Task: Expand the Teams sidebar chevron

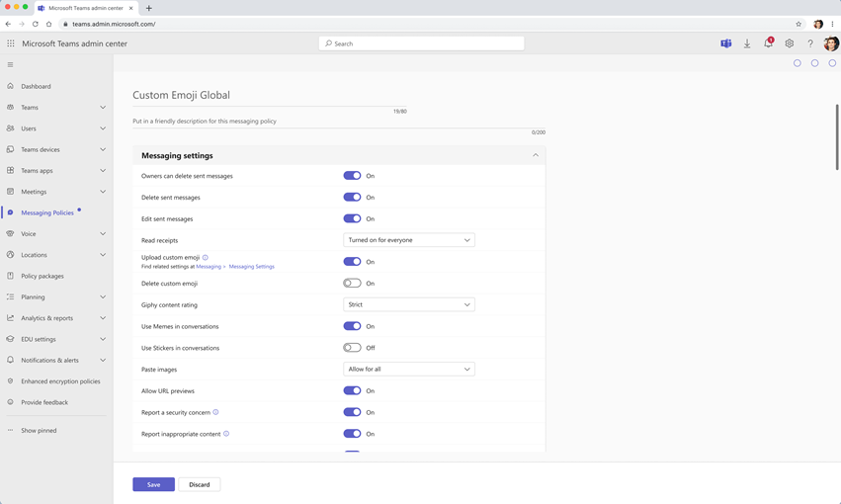Action: click(x=103, y=108)
